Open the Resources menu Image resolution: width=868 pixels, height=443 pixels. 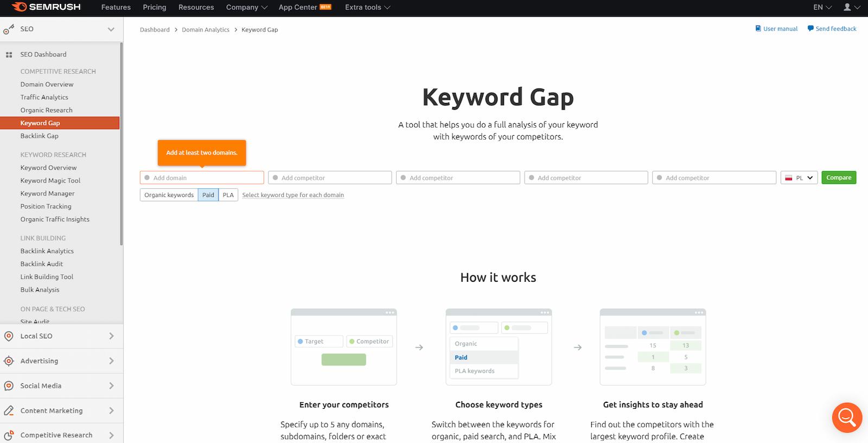pyautogui.click(x=196, y=7)
